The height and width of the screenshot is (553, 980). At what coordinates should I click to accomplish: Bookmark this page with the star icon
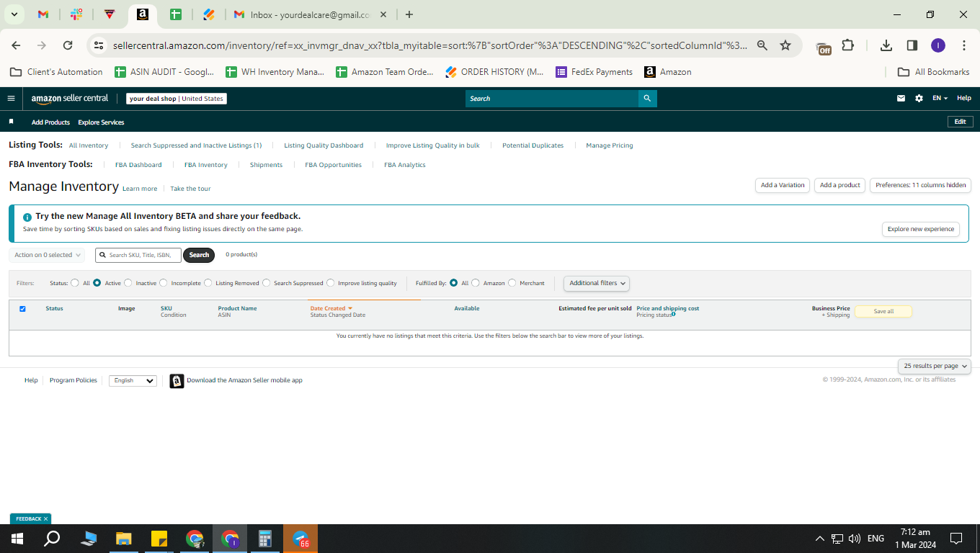[785, 45]
